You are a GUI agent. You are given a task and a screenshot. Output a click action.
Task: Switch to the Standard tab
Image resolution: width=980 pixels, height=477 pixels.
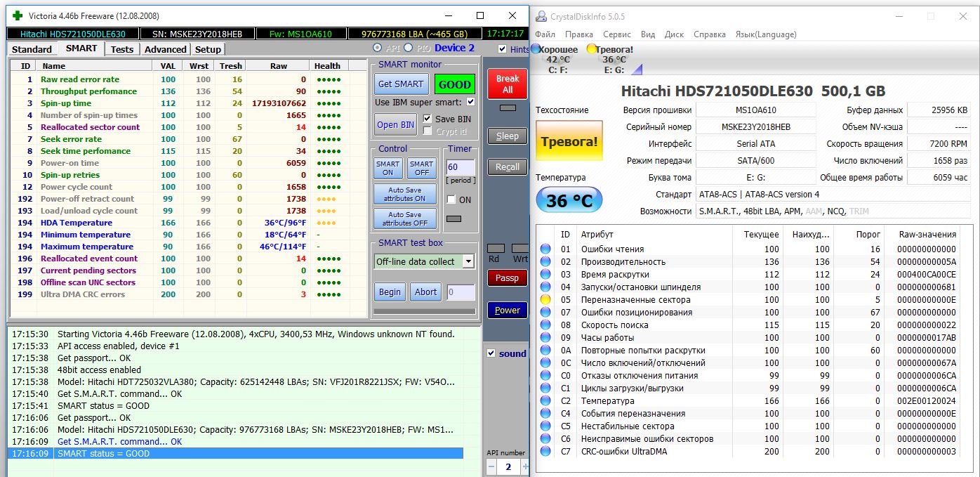[32, 49]
